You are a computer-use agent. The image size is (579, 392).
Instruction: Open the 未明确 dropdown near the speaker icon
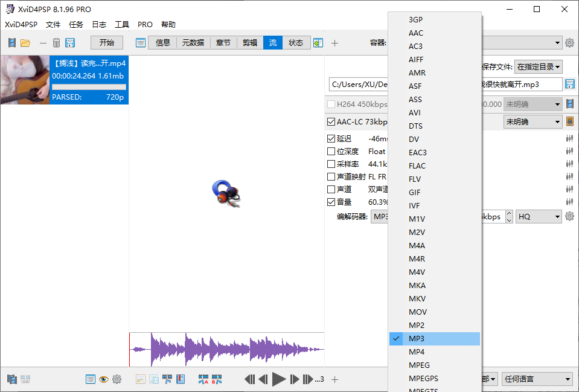pos(531,121)
